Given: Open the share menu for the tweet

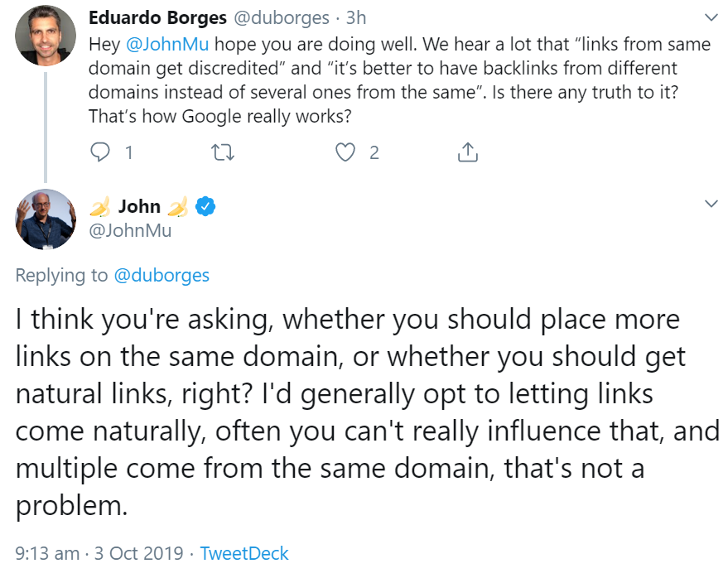Looking at the screenshot, I should (x=466, y=152).
